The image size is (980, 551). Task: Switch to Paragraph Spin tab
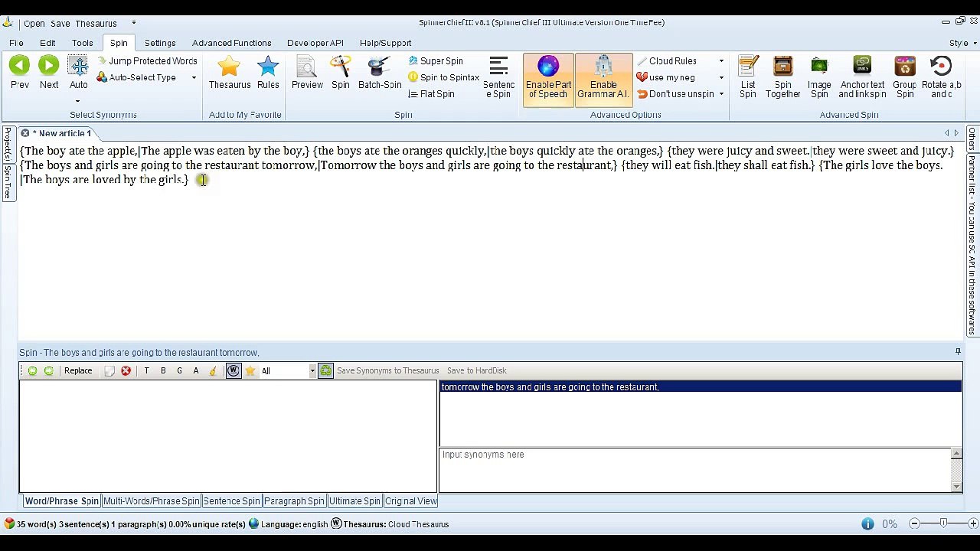294,501
